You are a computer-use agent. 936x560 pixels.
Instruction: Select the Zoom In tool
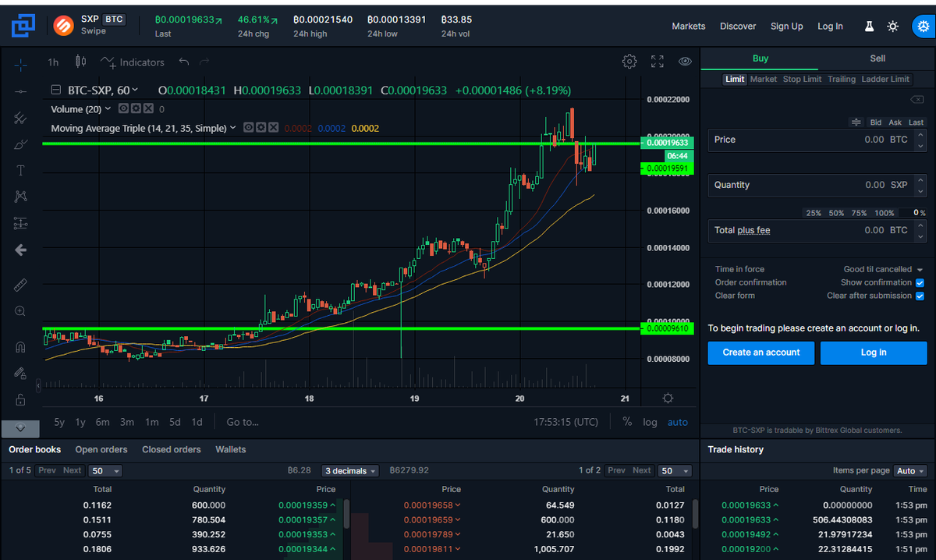pyautogui.click(x=21, y=311)
